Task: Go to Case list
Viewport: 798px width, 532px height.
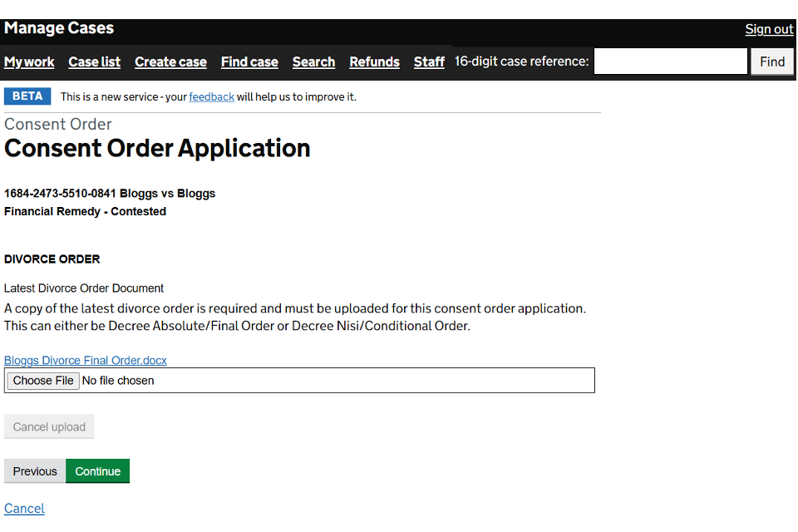Action: (x=94, y=62)
